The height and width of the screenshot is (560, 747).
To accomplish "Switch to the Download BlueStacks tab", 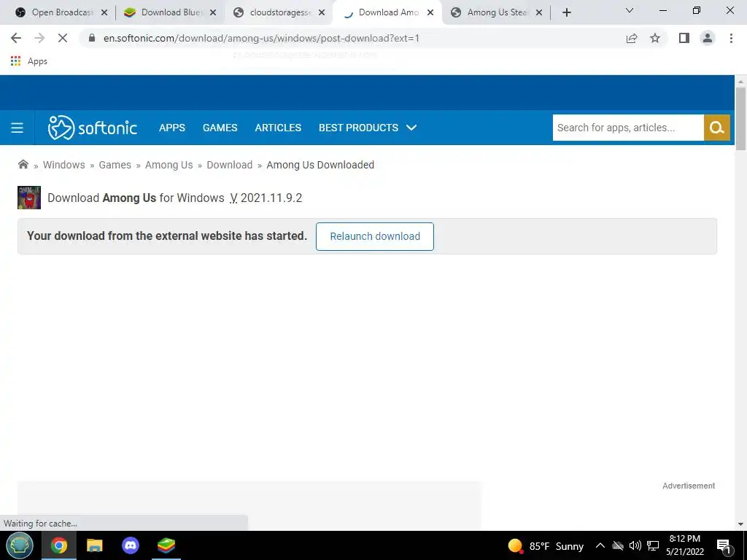I will coord(163,12).
